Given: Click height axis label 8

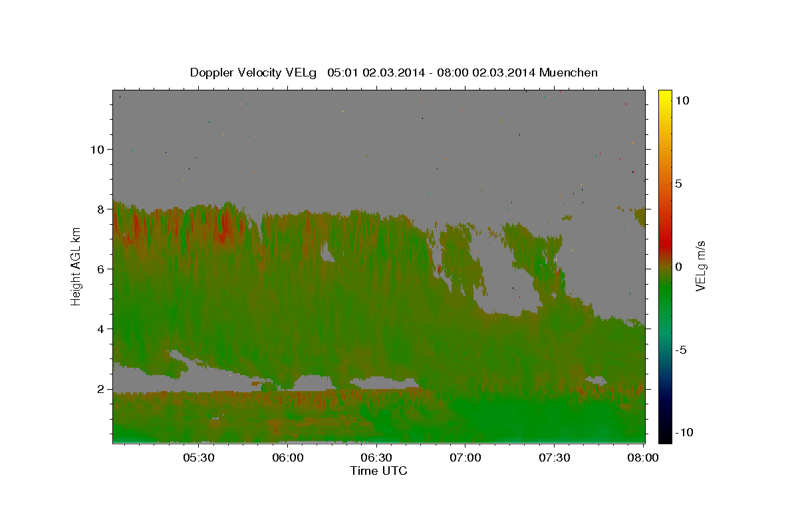Looking at the screenshot, I should 101,209.
